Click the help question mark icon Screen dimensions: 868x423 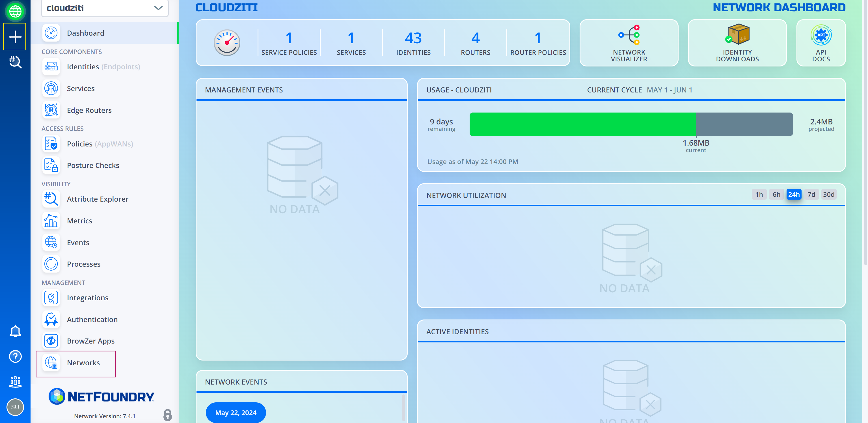coord(15,356)
